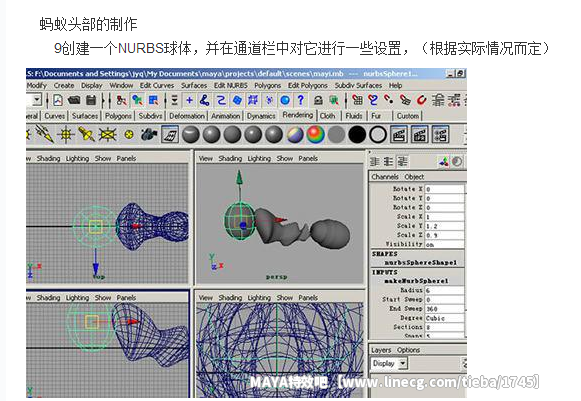Click the colored manipulator icon above channel box
The image size is (581, 401).
click(x=443, y=162)
